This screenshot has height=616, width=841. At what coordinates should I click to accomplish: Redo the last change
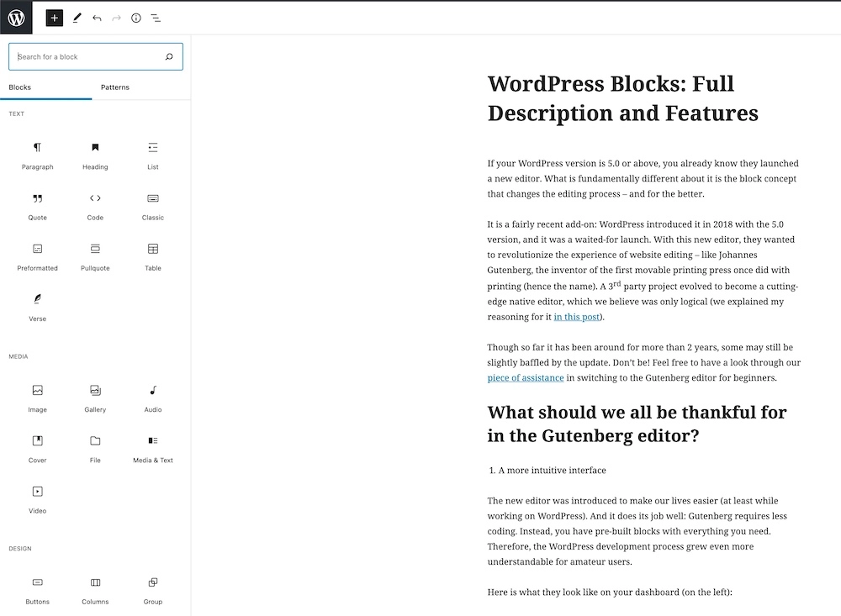pos(116,18)
